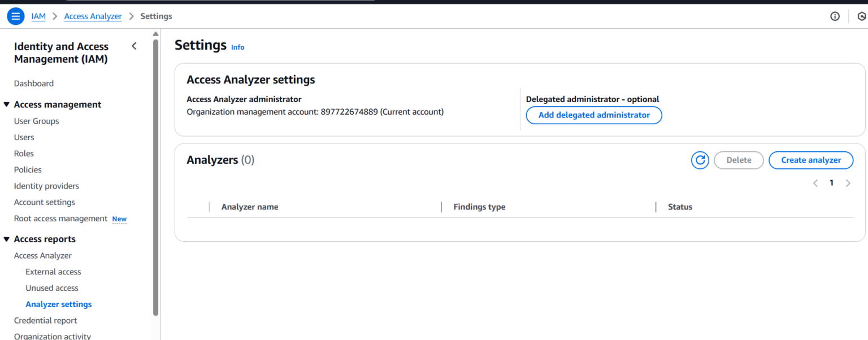Open Access Analyzer breadcrumb link

click(93, 16)
